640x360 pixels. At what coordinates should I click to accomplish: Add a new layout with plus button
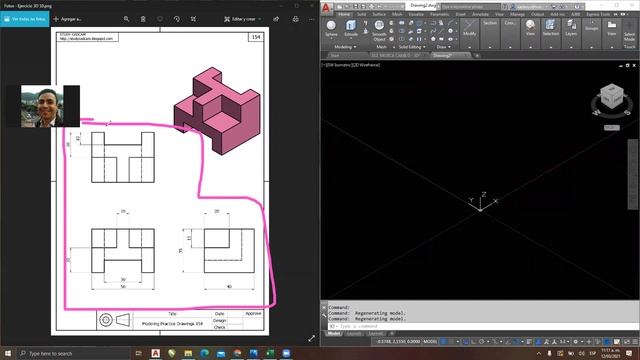[x=391, y=333]
